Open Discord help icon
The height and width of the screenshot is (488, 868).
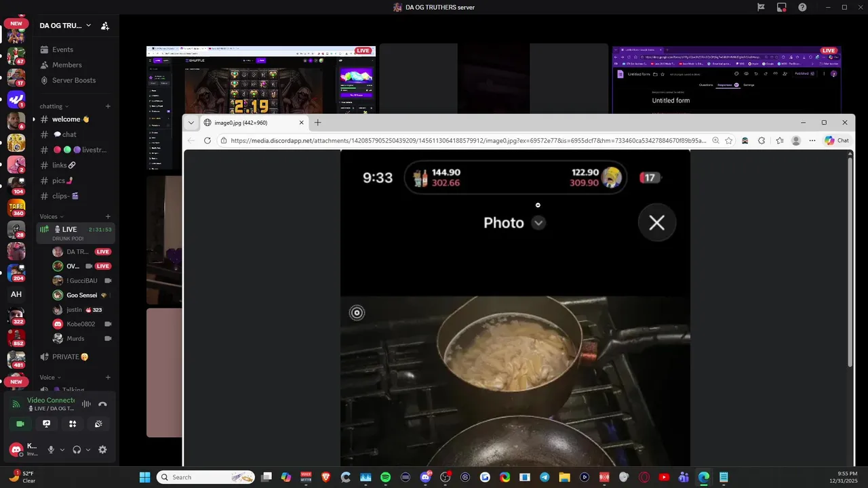point(802,7)
